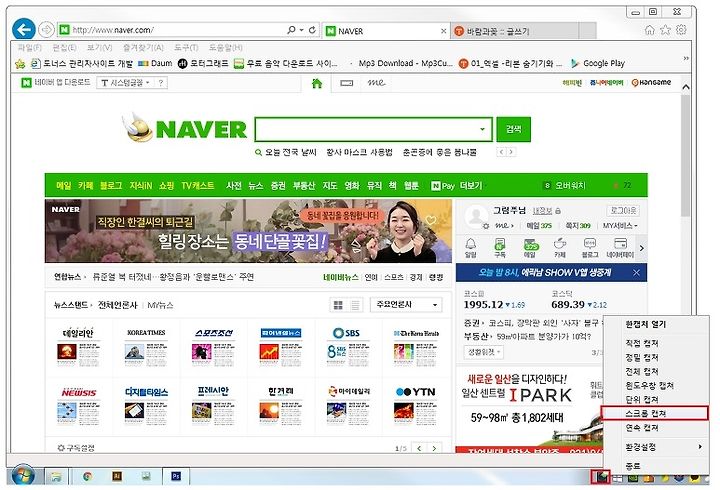
Task: Open Photoshop from the taskbar
Action: point(175,477)
